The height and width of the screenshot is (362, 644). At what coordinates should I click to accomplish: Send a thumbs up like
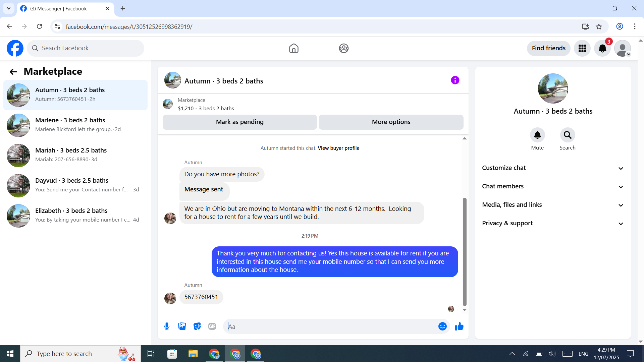(459, 326)
